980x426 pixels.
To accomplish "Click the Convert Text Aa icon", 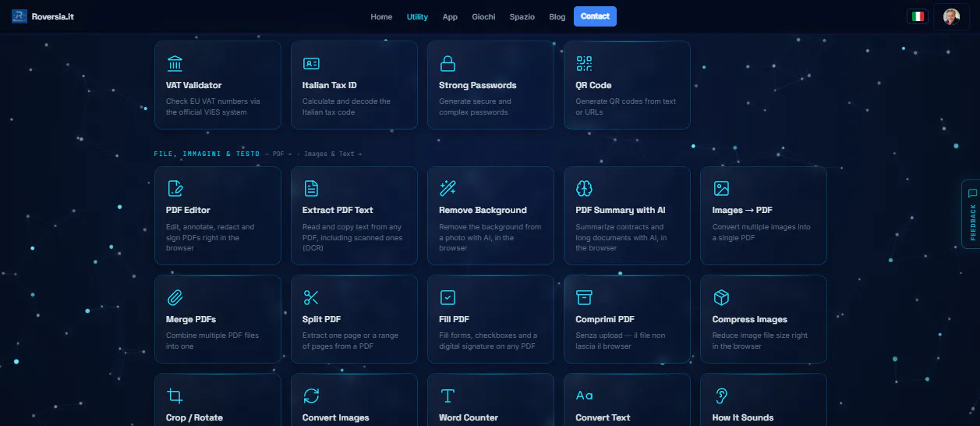I will point(584,396).
